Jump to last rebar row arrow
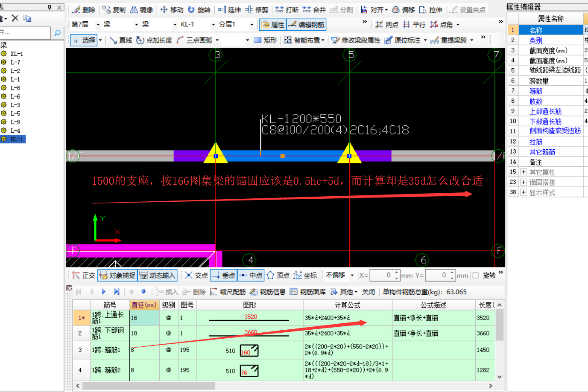588x392 pixels. click(117, 292)
